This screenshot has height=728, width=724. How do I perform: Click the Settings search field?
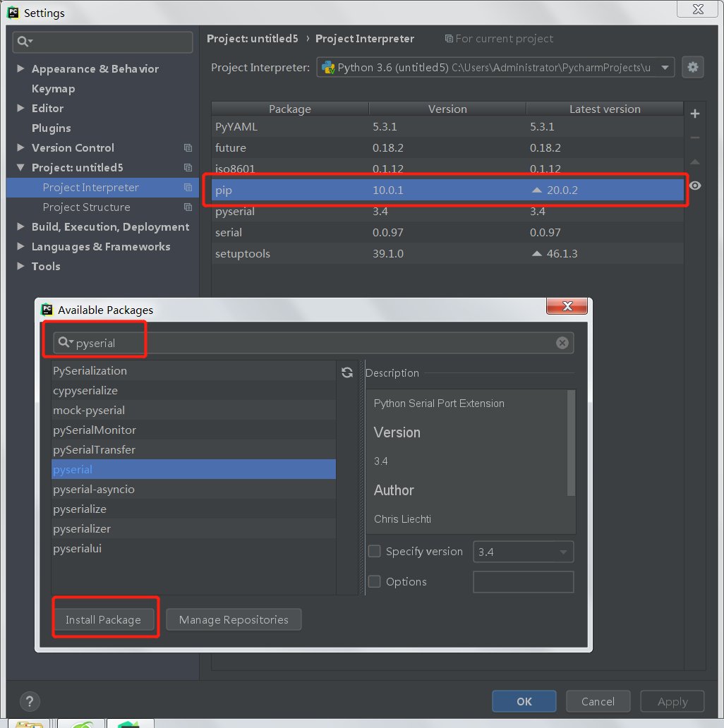[x=102, y=42]
